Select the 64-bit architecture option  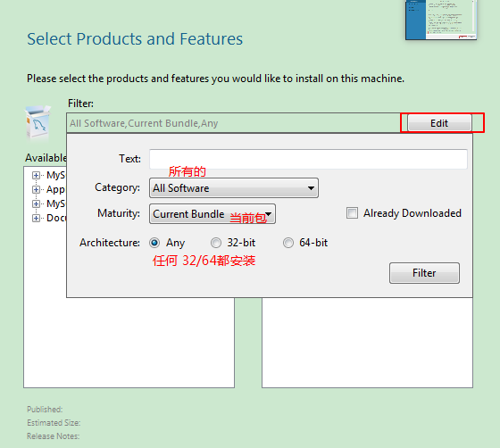coord(288,243)
